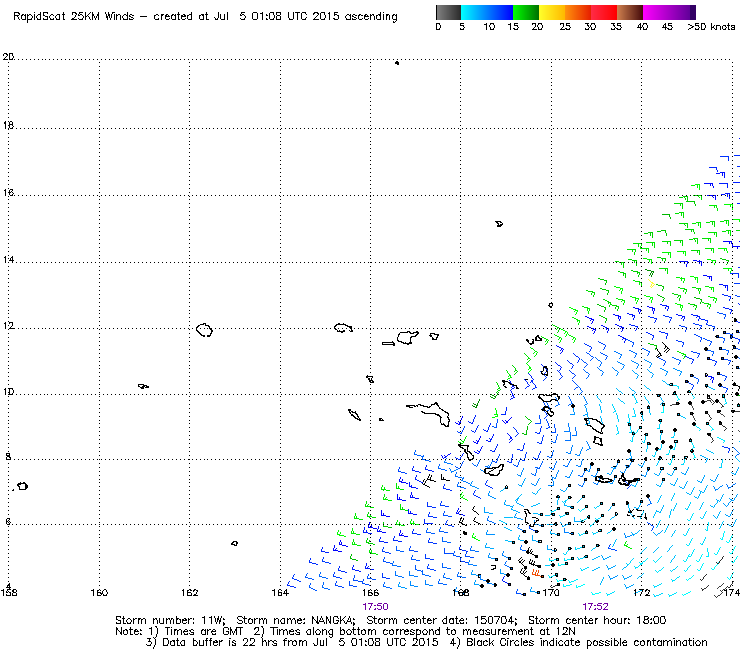Click the '10' label under the color bar
Viewport: 740px width, 650px height.
(x=489, y=27)
